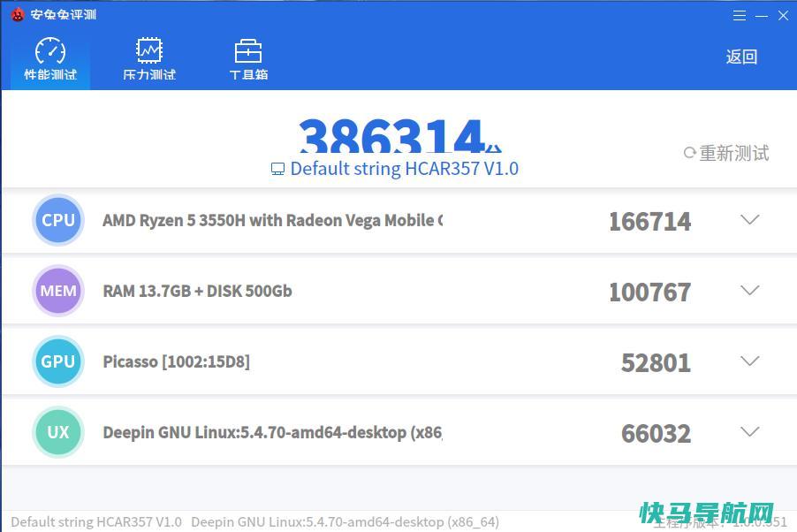Click the AnTuTu logo icon in title bar
The height and width of the screenshot is (532, 797).
pyautogui.click(x=18, y=15)
